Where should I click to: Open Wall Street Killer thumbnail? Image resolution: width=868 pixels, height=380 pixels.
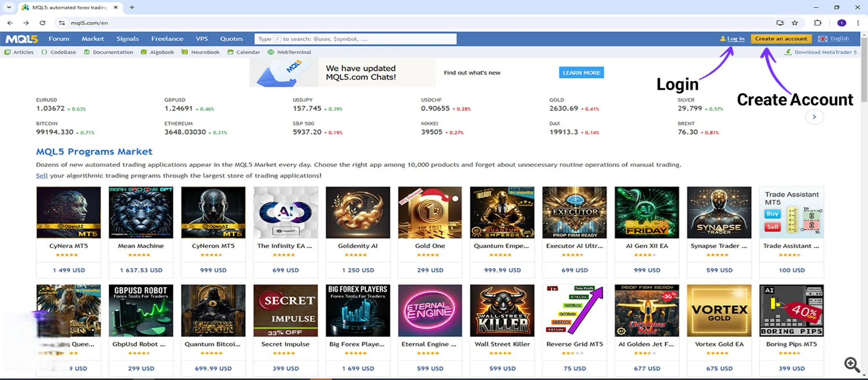502,310
